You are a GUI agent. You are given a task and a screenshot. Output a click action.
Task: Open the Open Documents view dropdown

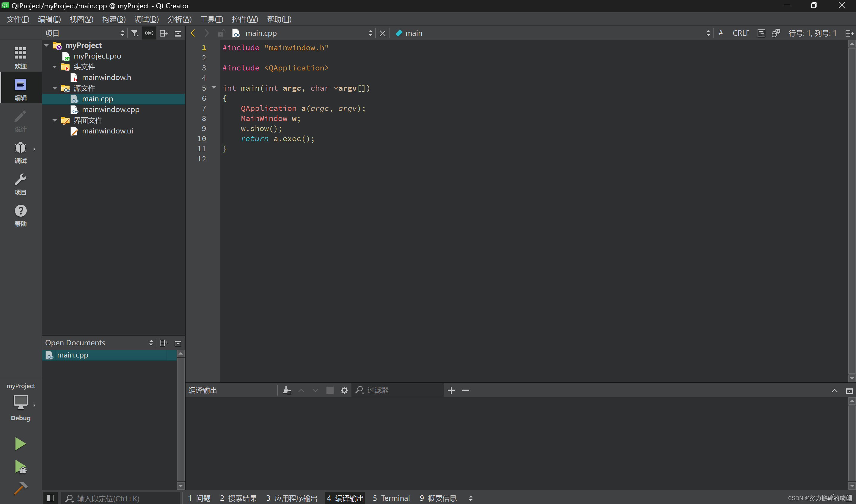(x=151, y=343)
